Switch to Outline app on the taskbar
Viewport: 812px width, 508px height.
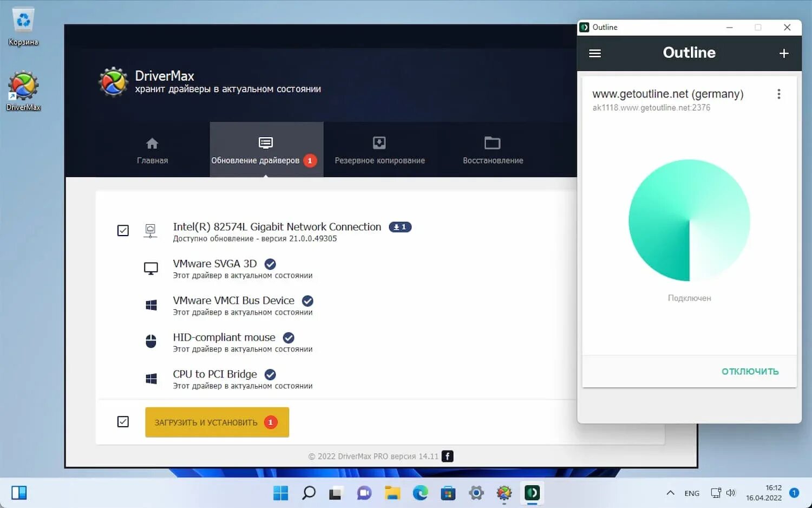point(532,493)
